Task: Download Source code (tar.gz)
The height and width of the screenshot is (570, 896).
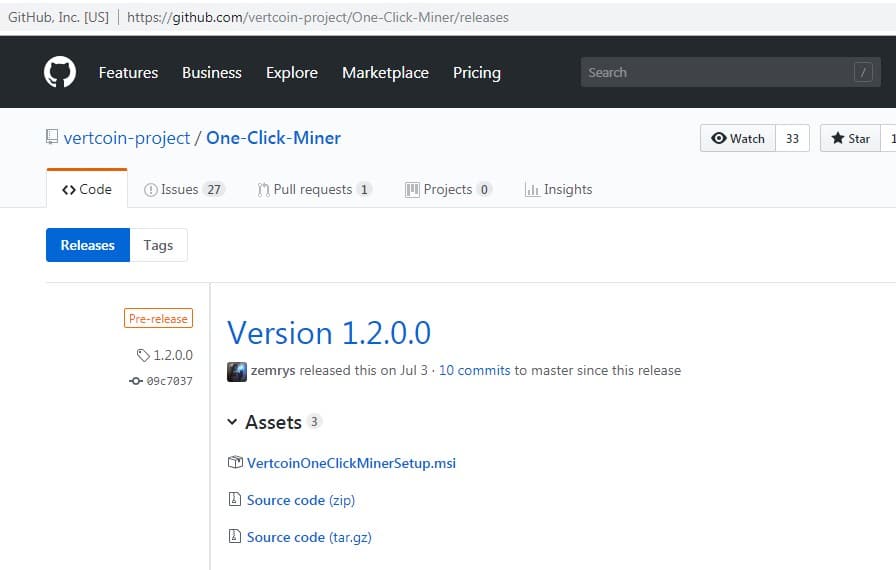Action: (309, 537)
